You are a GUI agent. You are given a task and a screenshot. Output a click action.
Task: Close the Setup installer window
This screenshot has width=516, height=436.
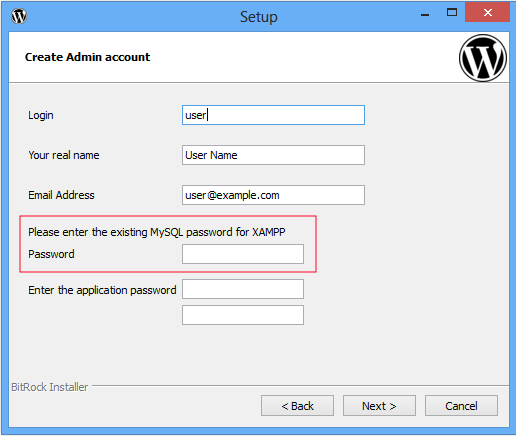(x=487, y=13)
